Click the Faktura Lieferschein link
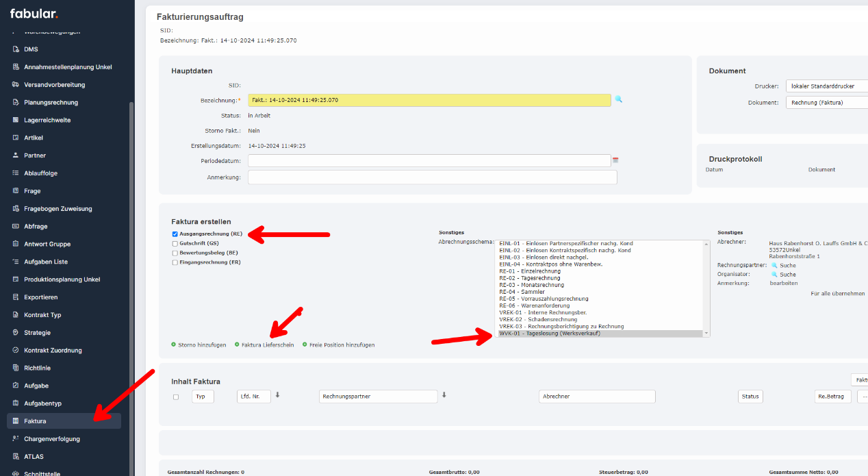Screen dimensions: 868x476 (268, 345)
